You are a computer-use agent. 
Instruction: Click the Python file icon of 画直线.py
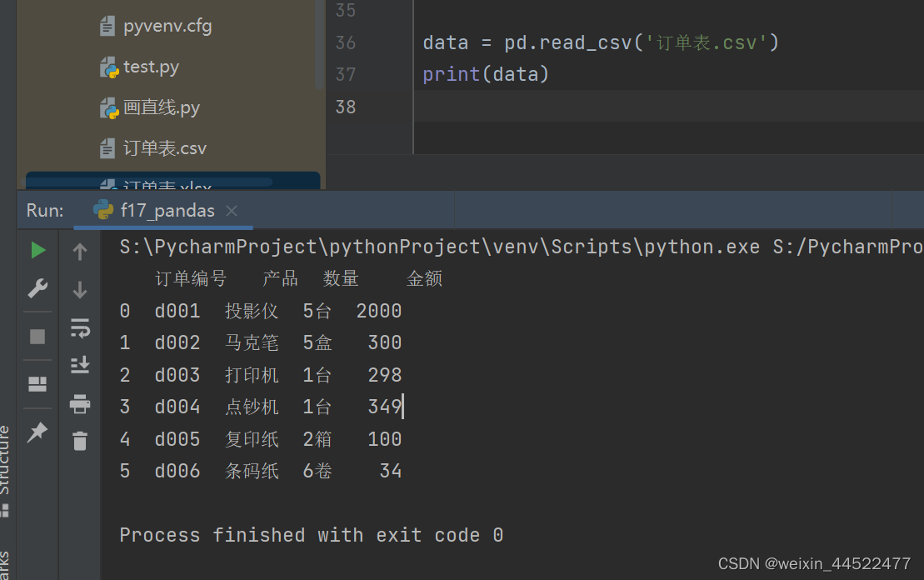109,108
